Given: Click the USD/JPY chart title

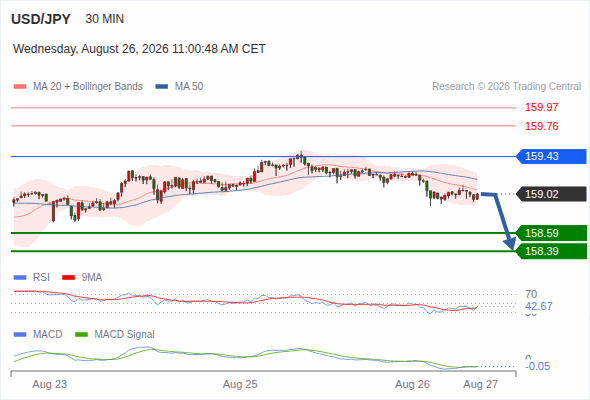Looking at the screenshot, I should pos(41,19).
